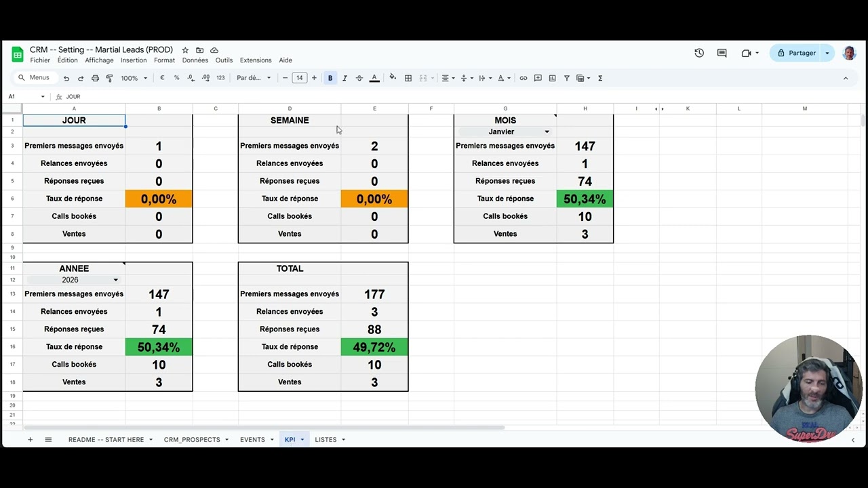This screenshot has width=868, height=488.
Task: Open the fill color picker
Action: [393, 78]
